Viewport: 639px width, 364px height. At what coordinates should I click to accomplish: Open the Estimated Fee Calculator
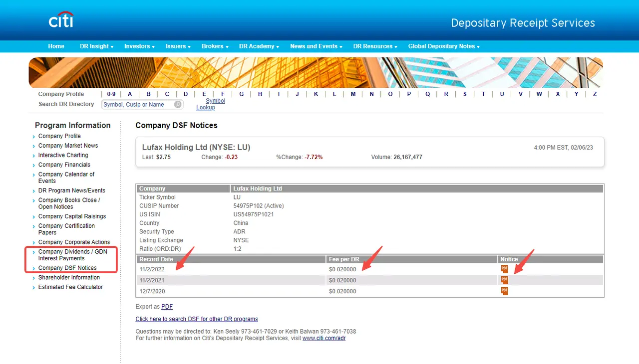(70, 287)
